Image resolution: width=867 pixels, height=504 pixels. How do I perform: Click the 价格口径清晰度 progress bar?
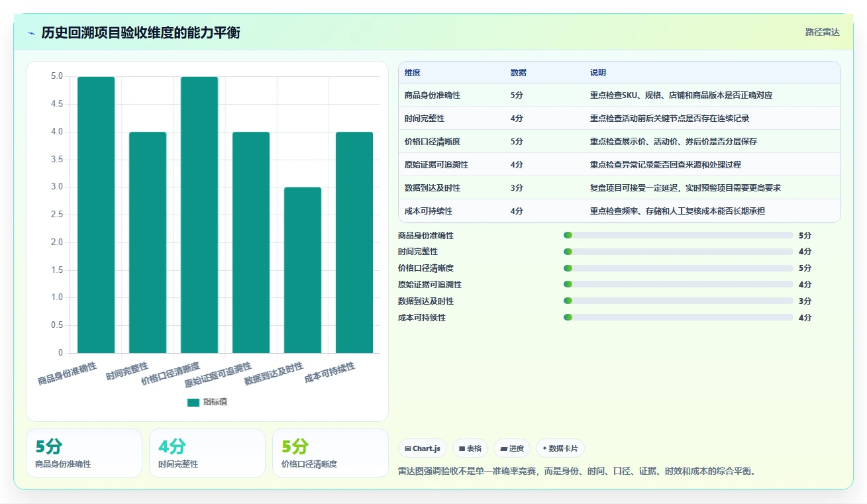coord(678,268)
